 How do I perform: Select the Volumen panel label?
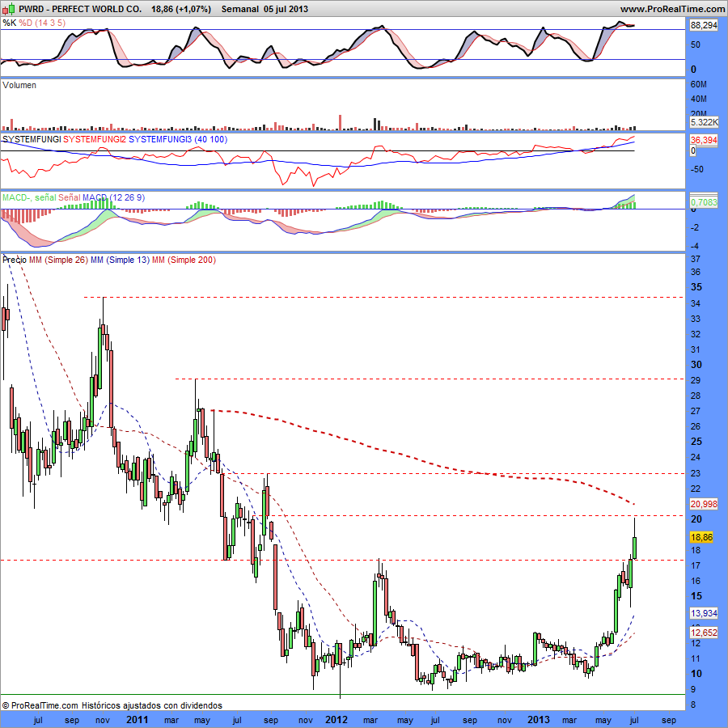pos(19,85)
